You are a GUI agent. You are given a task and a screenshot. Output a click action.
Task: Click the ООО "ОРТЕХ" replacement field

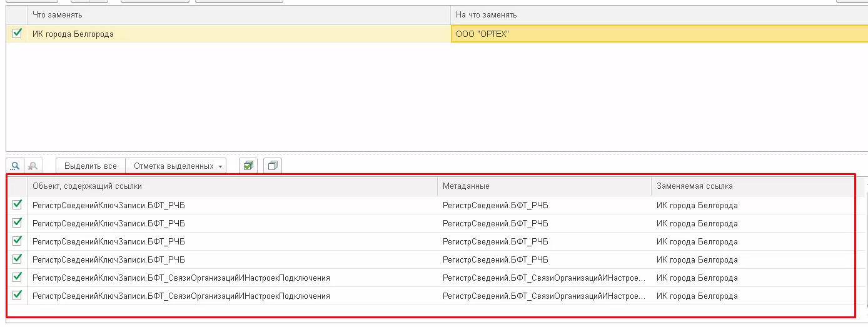click(657, 34)
